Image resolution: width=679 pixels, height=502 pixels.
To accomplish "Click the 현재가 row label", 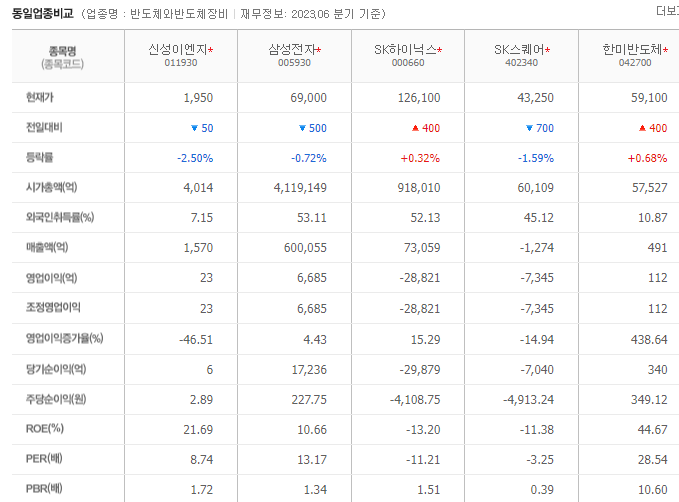I will point(40,97).
